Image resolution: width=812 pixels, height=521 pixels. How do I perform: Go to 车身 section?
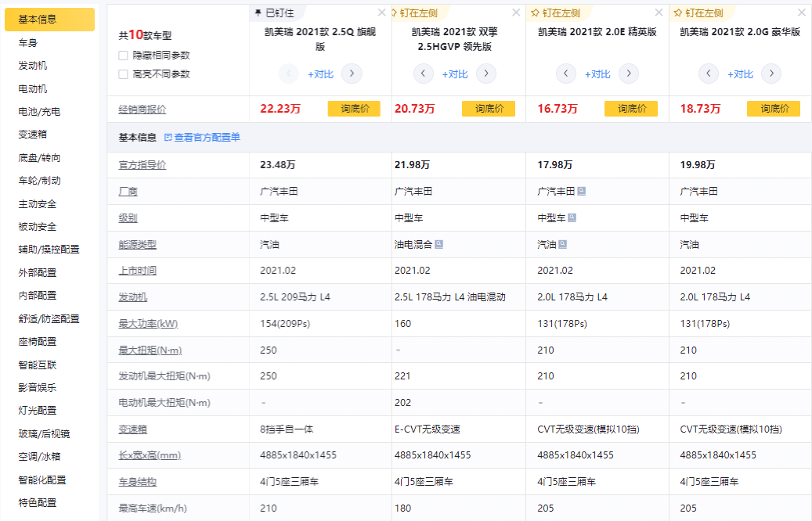(28, 43)
